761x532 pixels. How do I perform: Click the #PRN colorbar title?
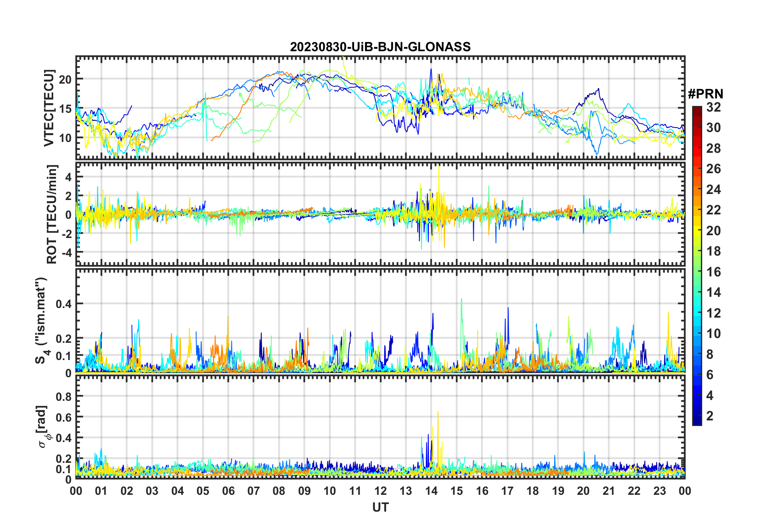pyautogui.click(x=705, y=94)
